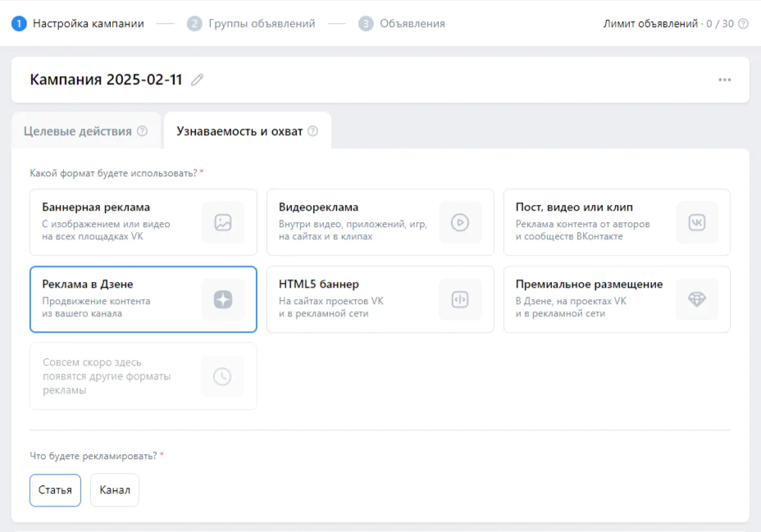Click the diamond icon on Премиальное размещение card
The image size is (761, 532).
pyautogui.click(x=696, y=299)
